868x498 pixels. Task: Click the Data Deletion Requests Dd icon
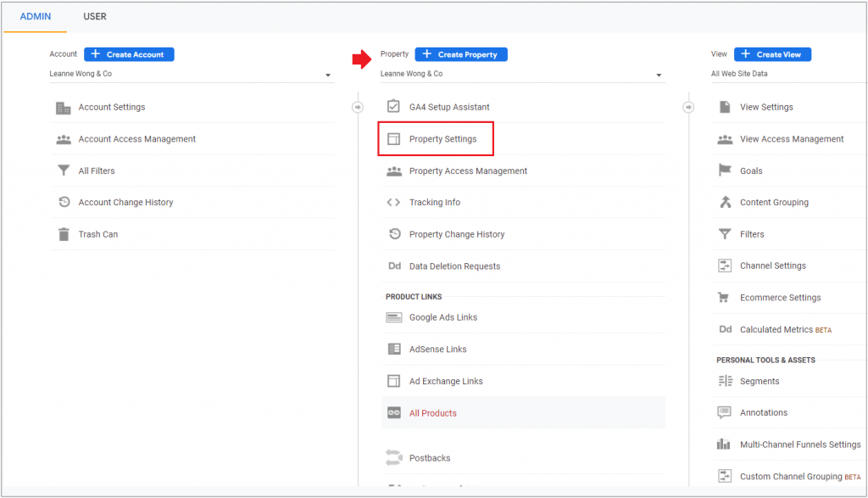[394, 266]
